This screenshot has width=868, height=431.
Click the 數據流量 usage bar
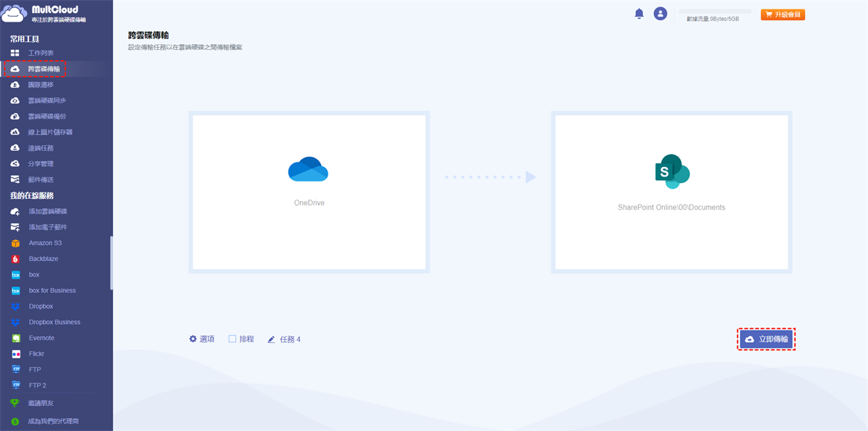pyautogui.click(x=715, y=12)
